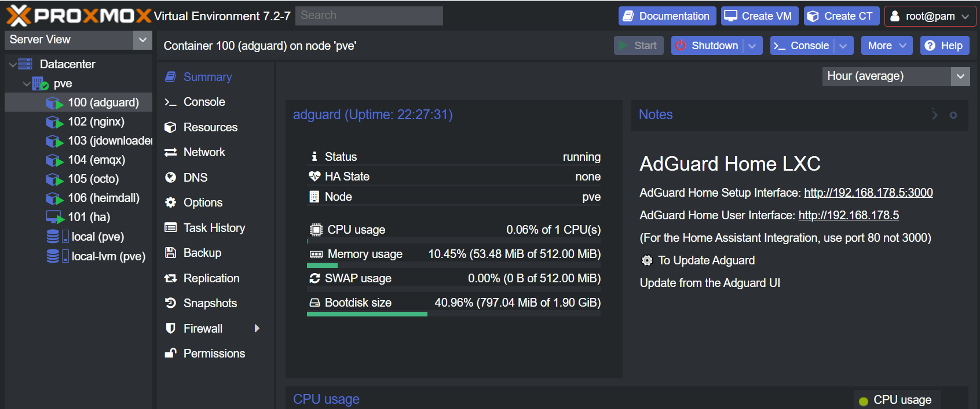The image size is (980, 409).
Task: Open the Replication icon
Action: (x=170, y=278)
